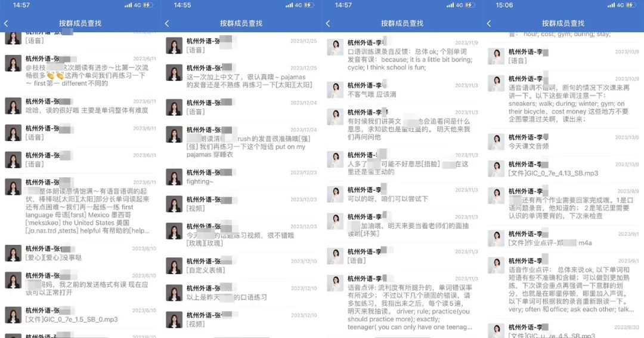Open the 今天课文音频 message
The height and width of the screenshot is (338, 644).
tap(563, 142)
